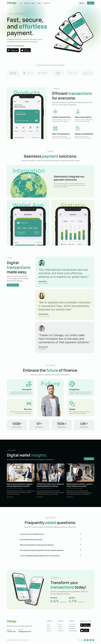The height and width of the screenshot is (644, 101).
Task: Click the Security barcode icon
Action: (29, 403)
